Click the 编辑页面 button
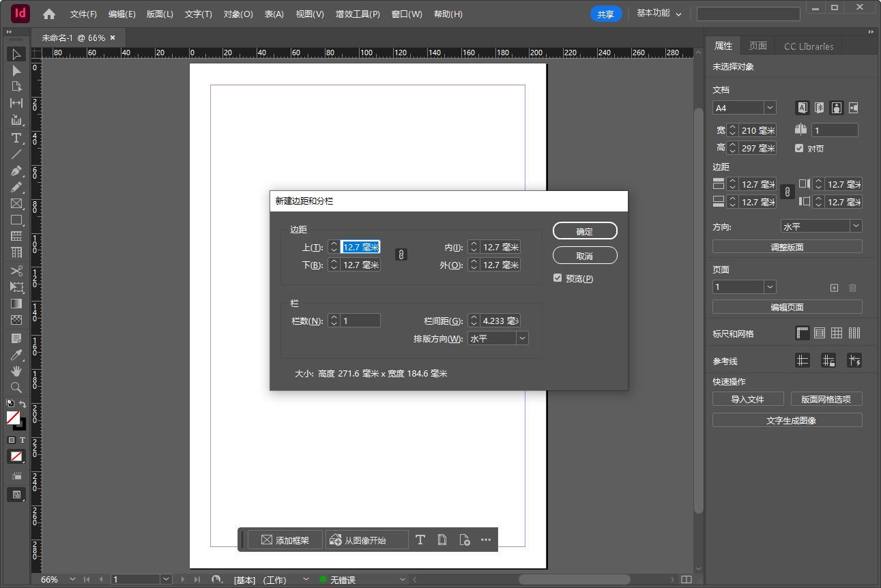 [787, 306]
